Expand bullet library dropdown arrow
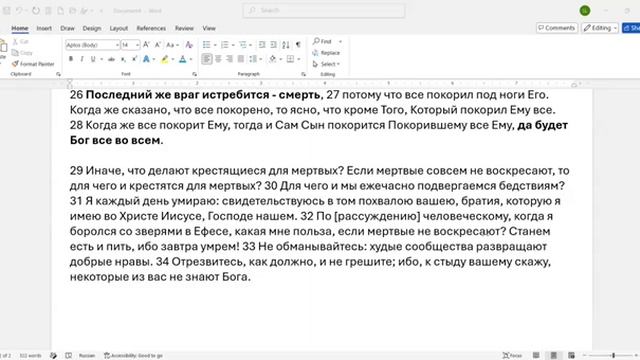The height and width of the screenshot is (360, 640). click(x=215, y=45)
